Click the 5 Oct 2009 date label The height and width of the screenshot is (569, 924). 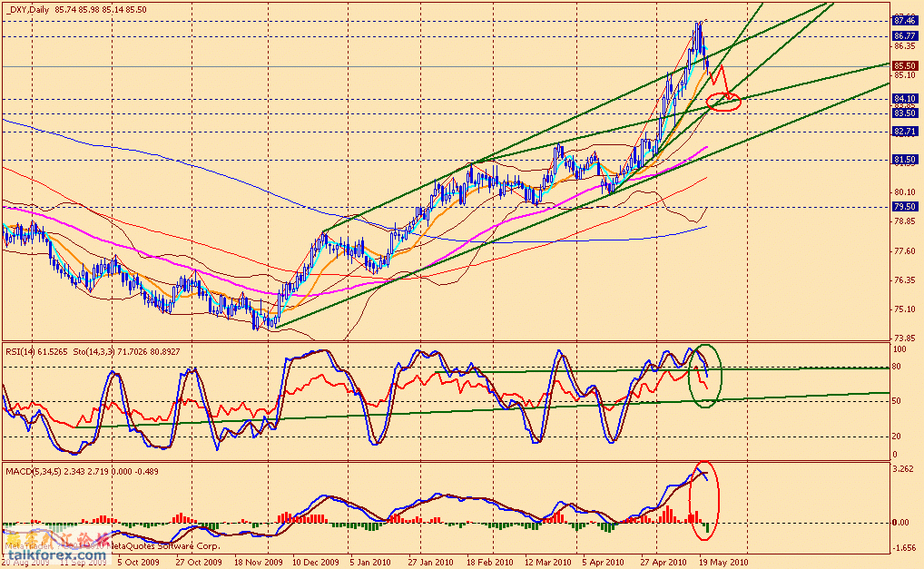[x=139, y=562]
